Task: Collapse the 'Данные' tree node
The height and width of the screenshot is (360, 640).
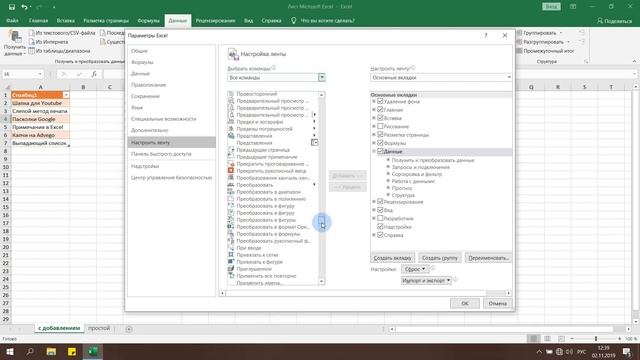Action: click(x=374, y=151)
